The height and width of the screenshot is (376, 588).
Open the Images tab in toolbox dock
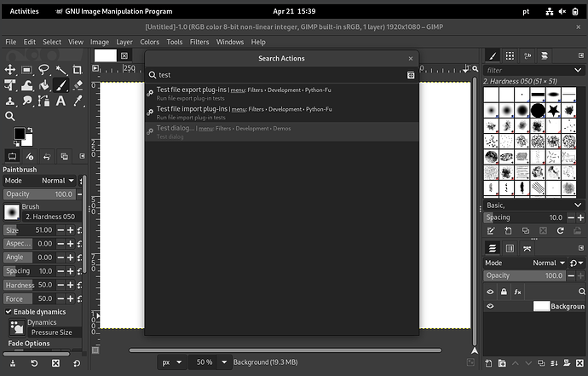(x=65, y=156)
